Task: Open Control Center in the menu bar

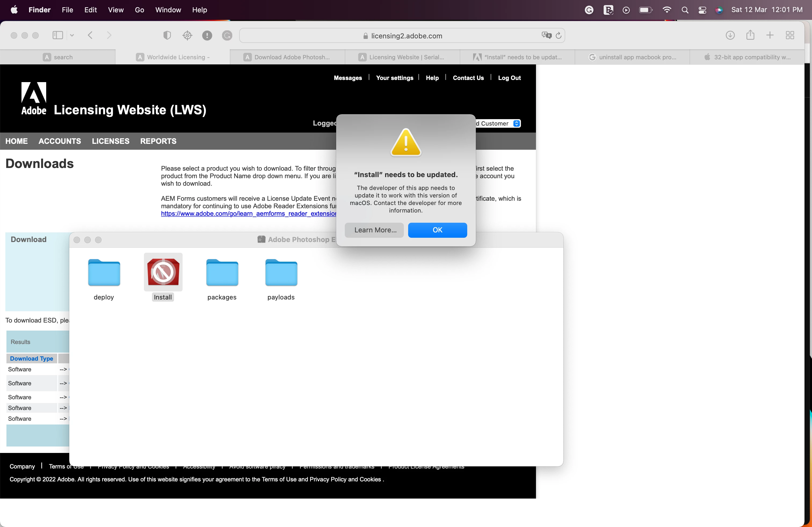Action: (702, 10)
